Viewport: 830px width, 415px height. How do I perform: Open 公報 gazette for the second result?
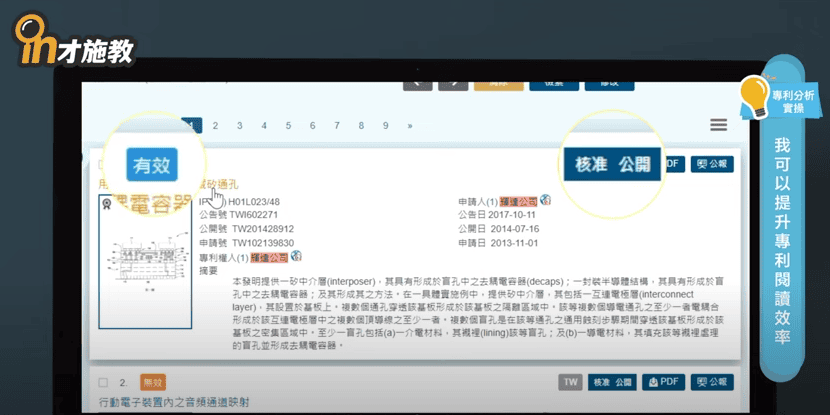(x=713, y=382)
